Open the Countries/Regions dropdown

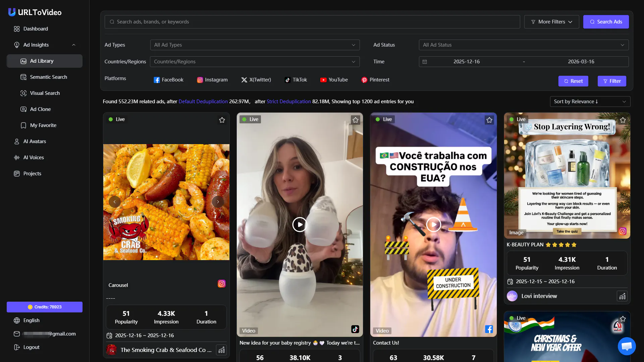click(x=255, y=62)
